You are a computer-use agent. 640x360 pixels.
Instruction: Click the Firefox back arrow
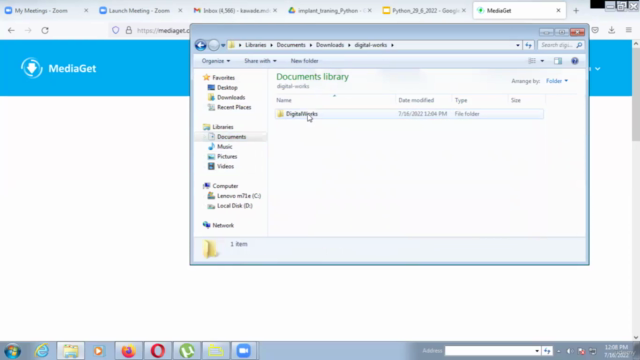tap(11, 30)
